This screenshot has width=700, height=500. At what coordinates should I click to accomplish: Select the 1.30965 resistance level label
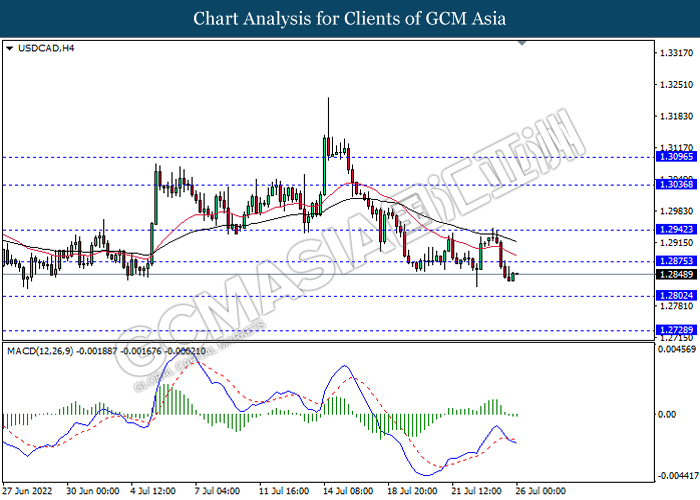click(676, 157)
